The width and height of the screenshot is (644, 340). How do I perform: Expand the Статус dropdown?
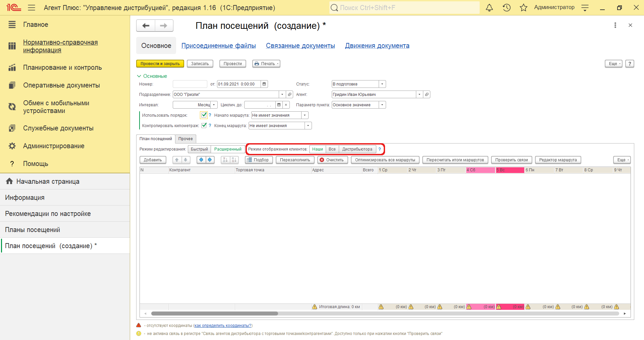tap(382, 84)
